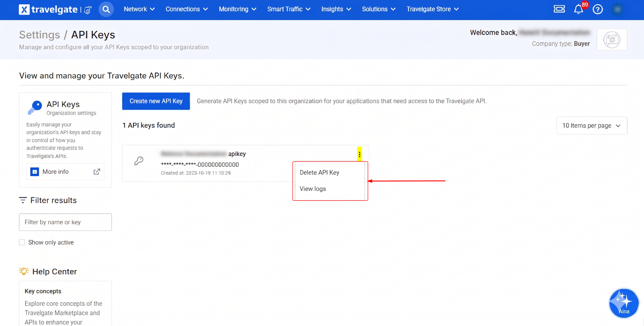Open the 10 Items per page dropdown
This screenshot has height=326, width=644.
pos(592,126)
